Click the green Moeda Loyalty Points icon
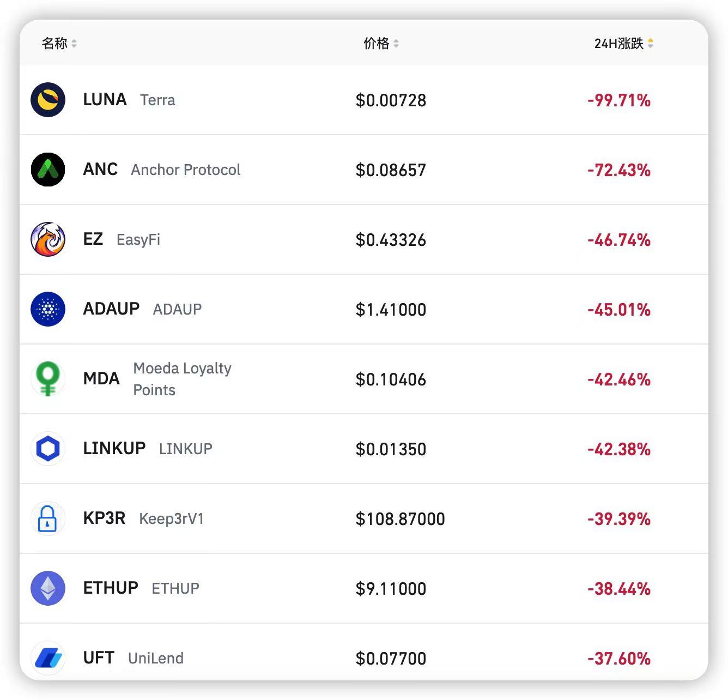The width and height of the screenshot is (728, 700). [x=48, y=379]
